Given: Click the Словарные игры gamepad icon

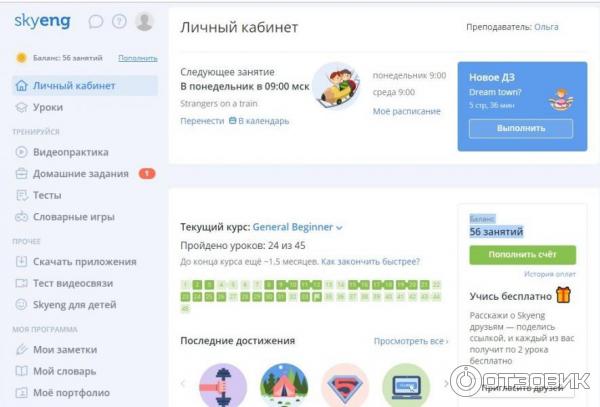Looking at the screenshot, I should [x=22, y=217].
